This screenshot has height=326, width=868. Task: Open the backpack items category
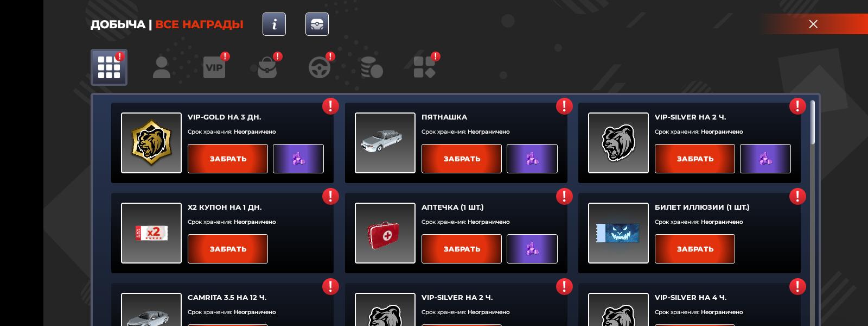tap(267, 68)
